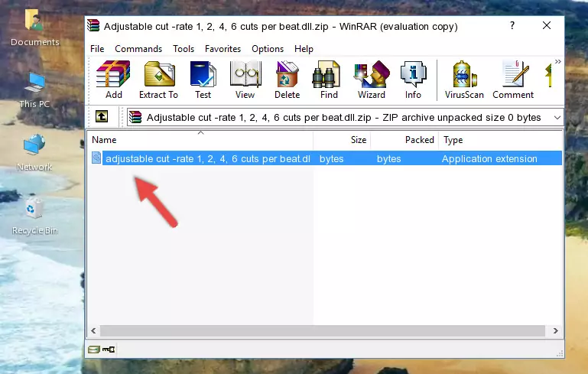The width and height of the screenshot is (588, 374).
Task: Open Documents desktop icon
Action: [x=34, y=28]
